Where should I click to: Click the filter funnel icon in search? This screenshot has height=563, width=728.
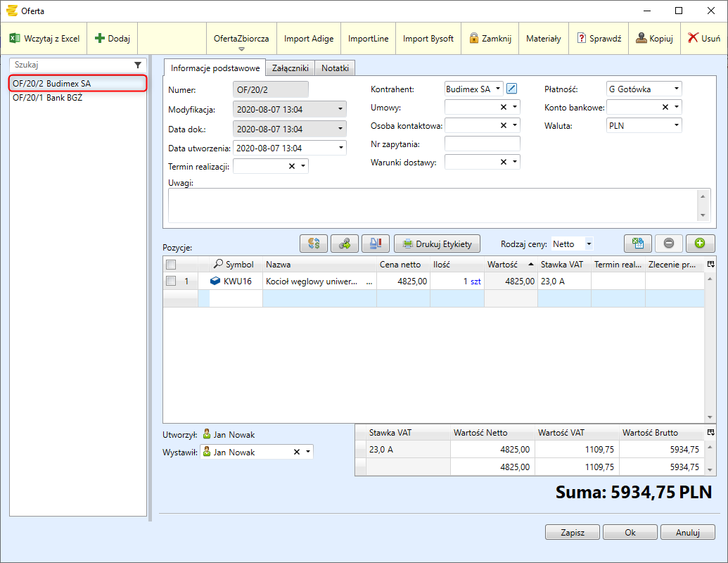point(138,65)
